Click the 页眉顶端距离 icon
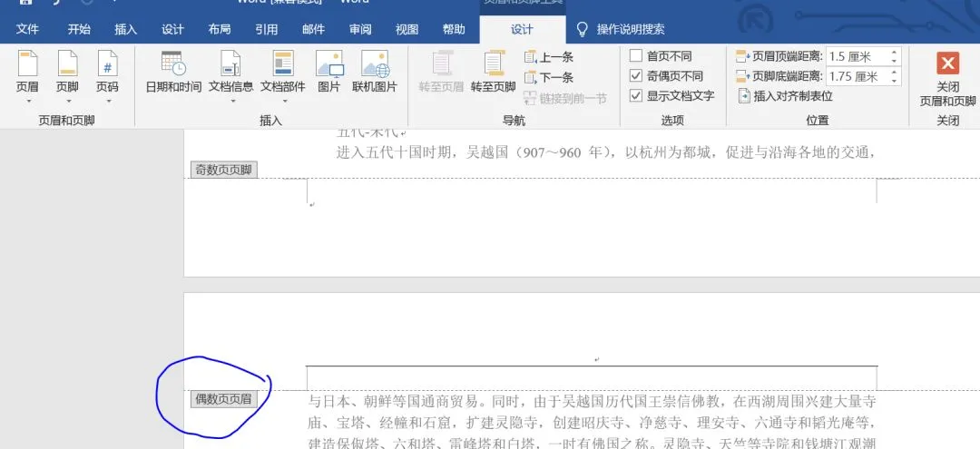The height and width of the screenshot is (449, 980). pos(743,57)
